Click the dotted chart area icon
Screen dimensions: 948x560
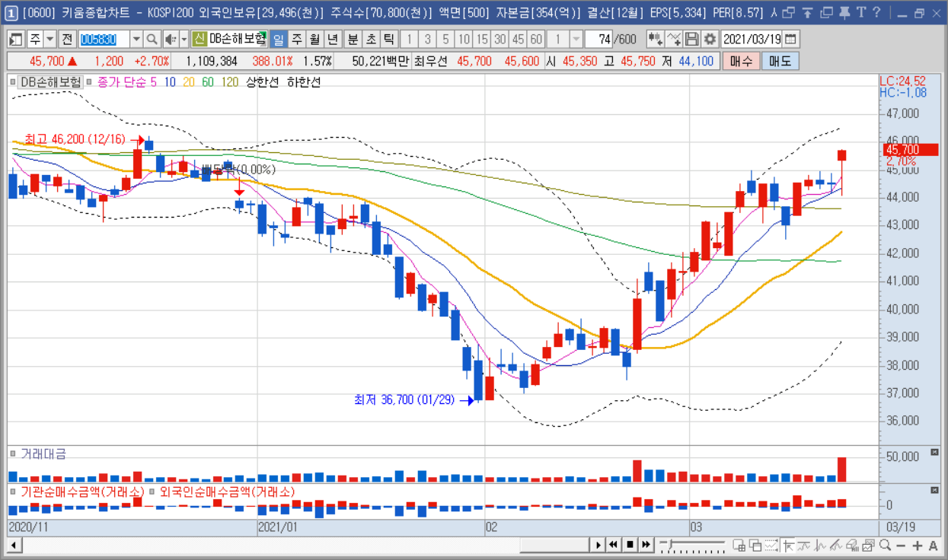pos(771,546)
